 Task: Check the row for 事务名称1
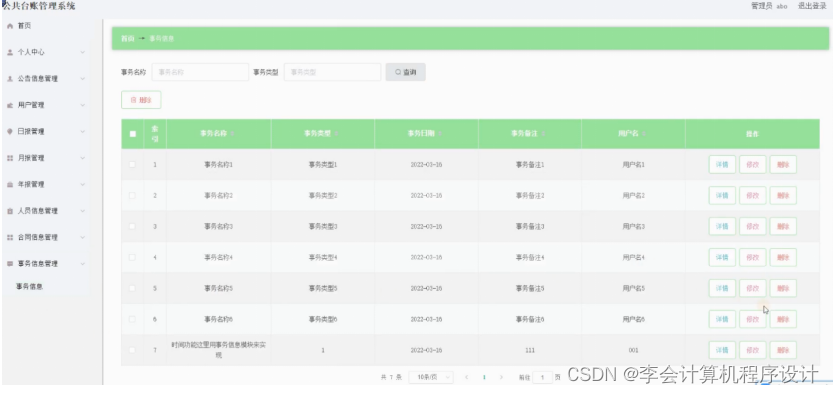click(x=132, y=164)
